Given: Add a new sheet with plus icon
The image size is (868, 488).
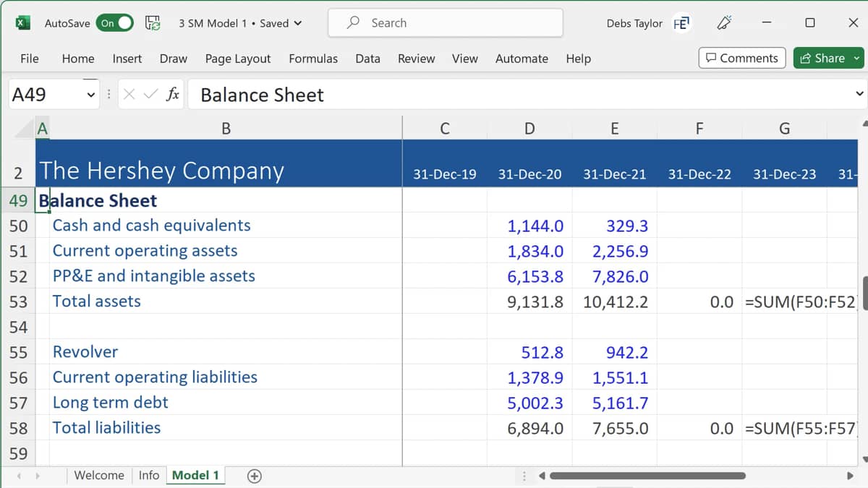Looking at the screenshot, I should (x=254, y=476).
